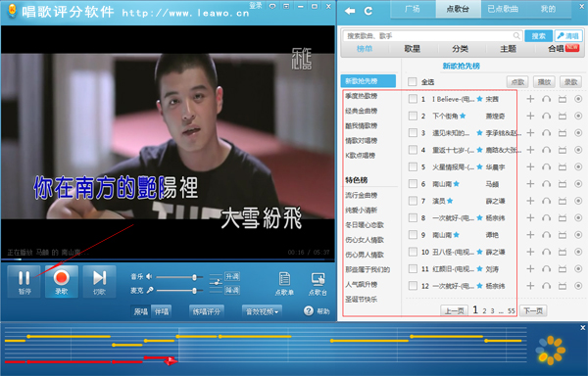Click the 下一页 next page button

533,310
